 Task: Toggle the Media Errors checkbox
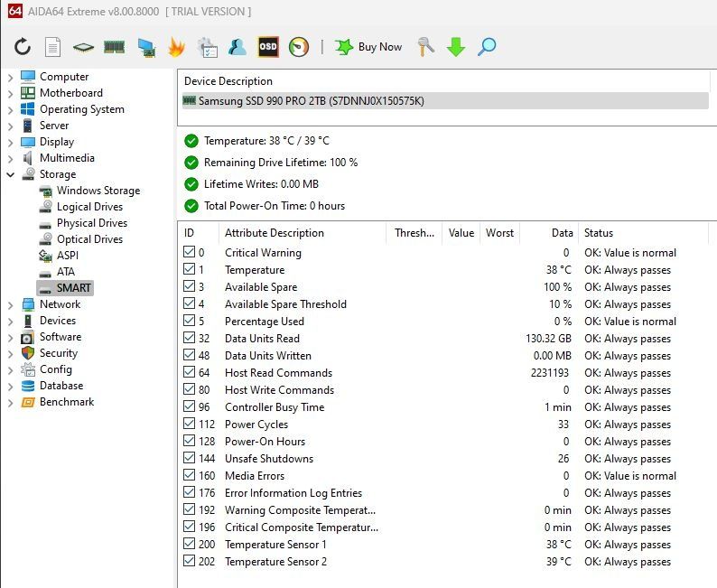click(189, 474)
